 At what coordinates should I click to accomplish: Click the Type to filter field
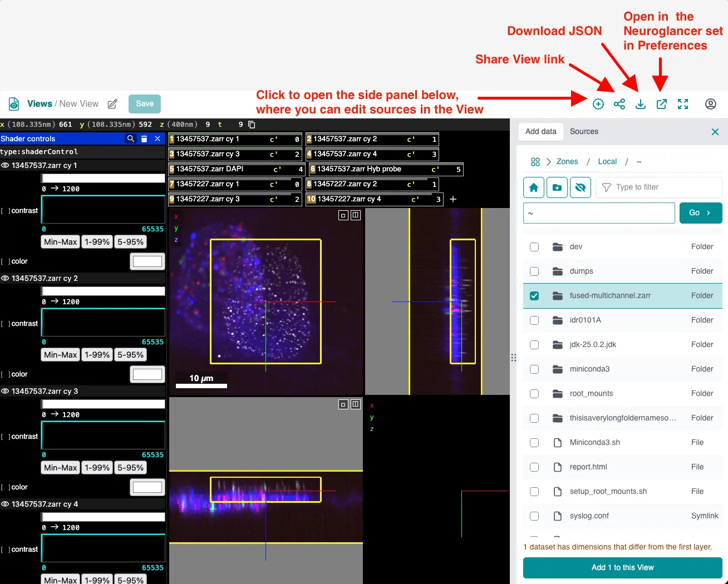pos(659,187)
